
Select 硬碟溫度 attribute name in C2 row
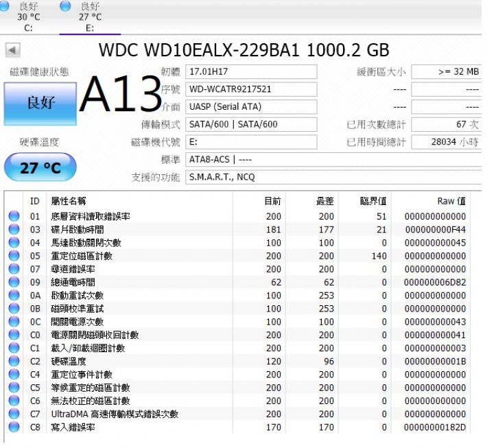[x=69, y=362]
